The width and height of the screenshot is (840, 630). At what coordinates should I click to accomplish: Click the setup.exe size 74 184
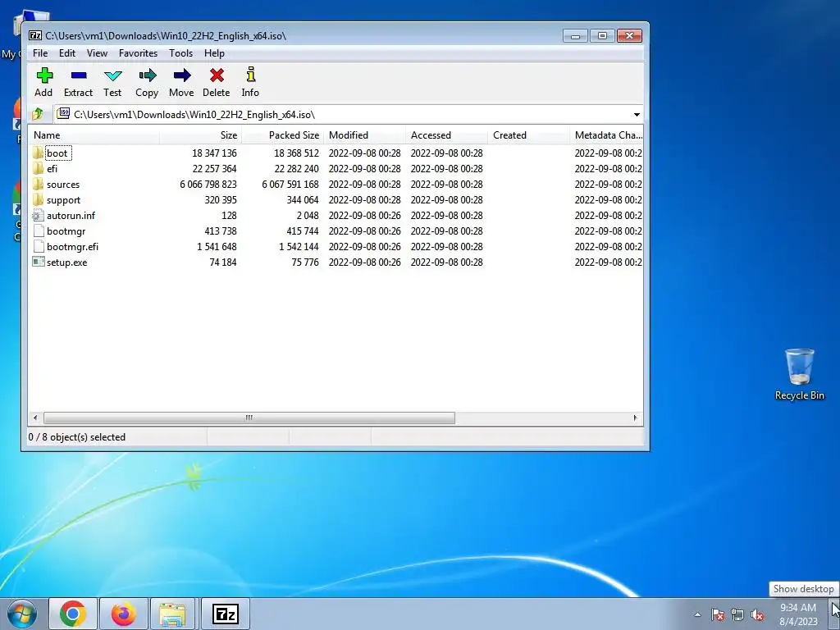click(223, 262)
